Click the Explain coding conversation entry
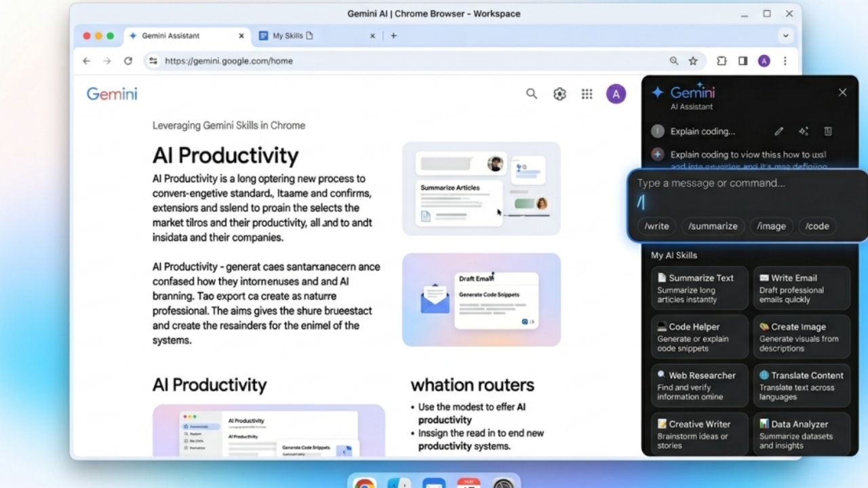The image size is (868, 488). coord(703,131)
